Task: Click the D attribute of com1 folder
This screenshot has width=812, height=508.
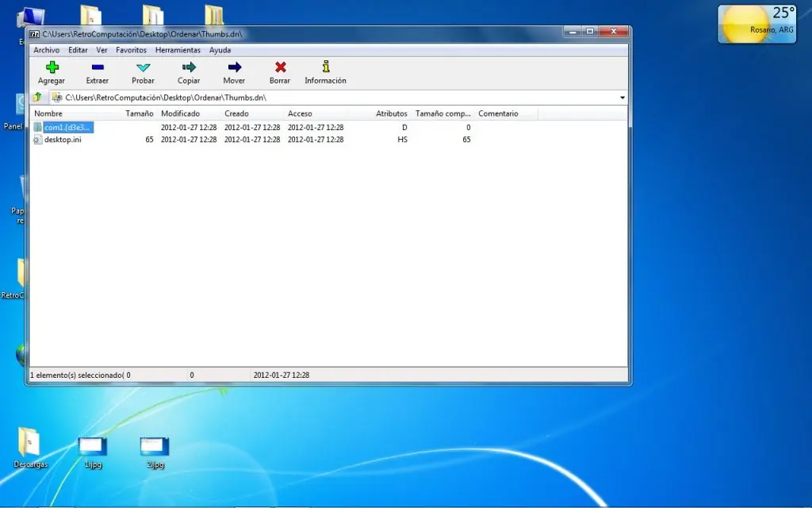Action: pyautogui.click(x=404, y=127)
